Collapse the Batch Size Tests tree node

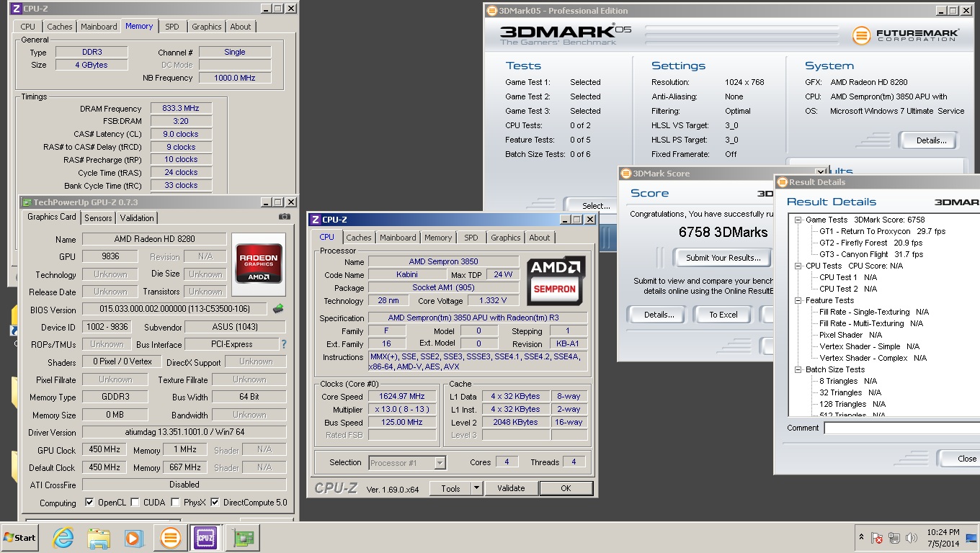(798, 369)
